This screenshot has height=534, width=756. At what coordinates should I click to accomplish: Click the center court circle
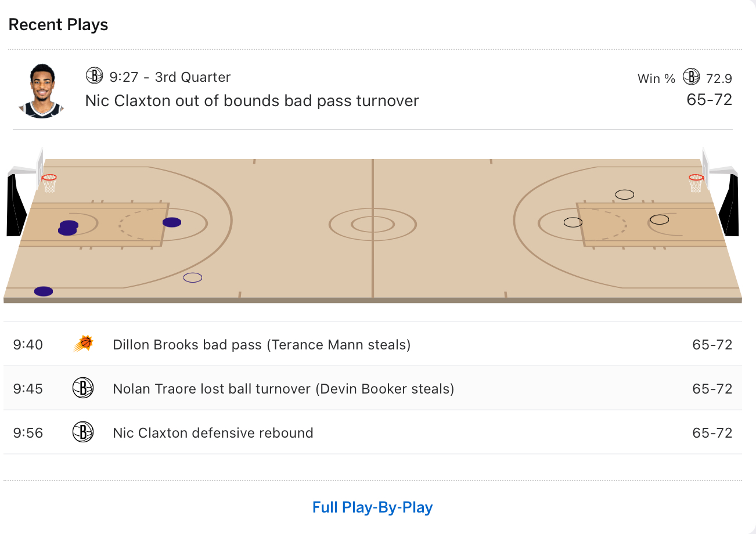click(x=372, y=224)
